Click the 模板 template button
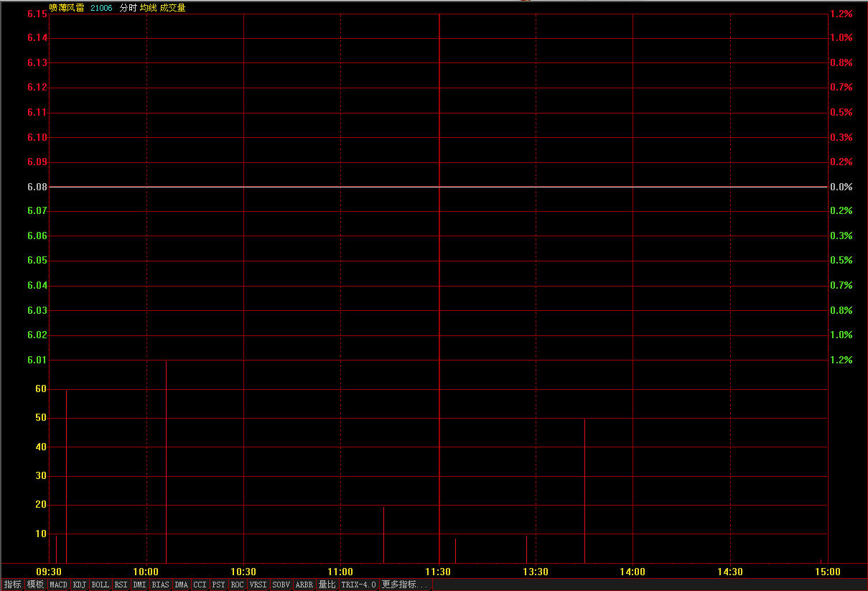Image resolution: width=868 pixels, height=591 pixels. coord(35,585)
